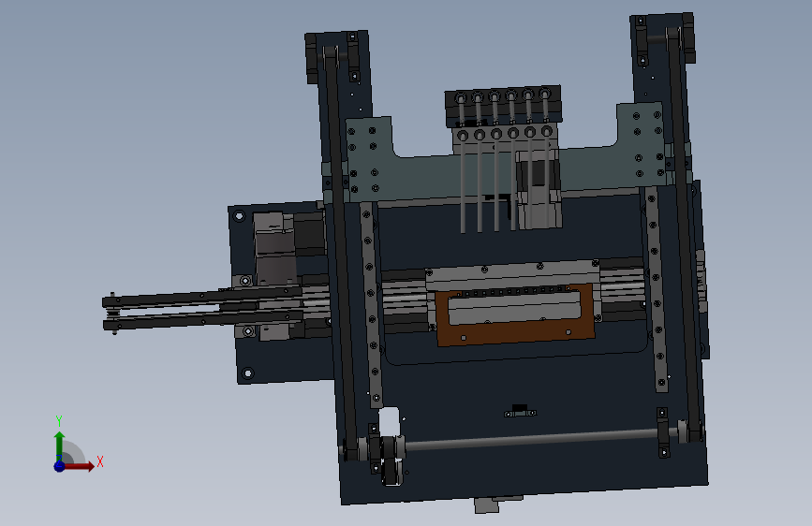This screenshot has width=812, height=526.
Task: Select the grey motor on the left side plate
Action: click(x=275, y=249)
